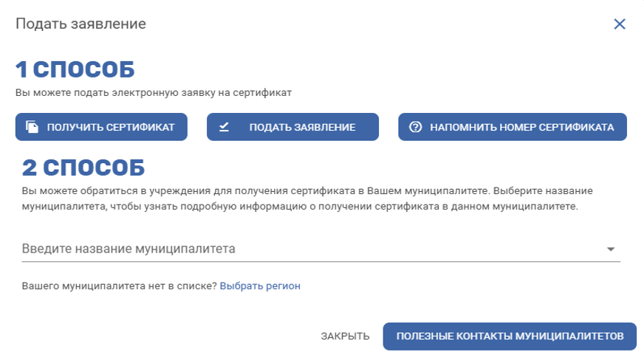Open the Выбрать регион link
Image resolution: width=644 pixels, height=355 pixels.
pyautogui.click(x=260, y=286)
